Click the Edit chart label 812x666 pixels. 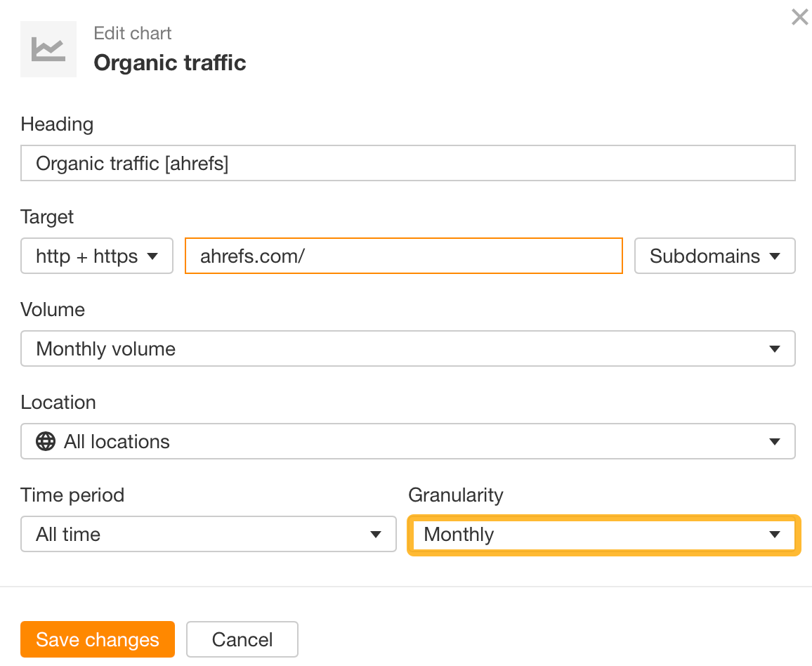click(x=132, y=33)
